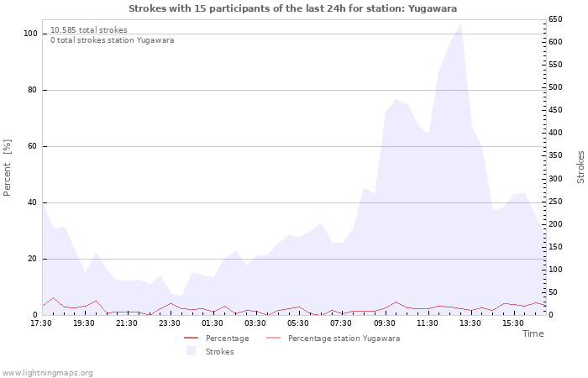Click the 13:30 time axis tick
Screen dimensions: 588x378
[x=470, y=323]
